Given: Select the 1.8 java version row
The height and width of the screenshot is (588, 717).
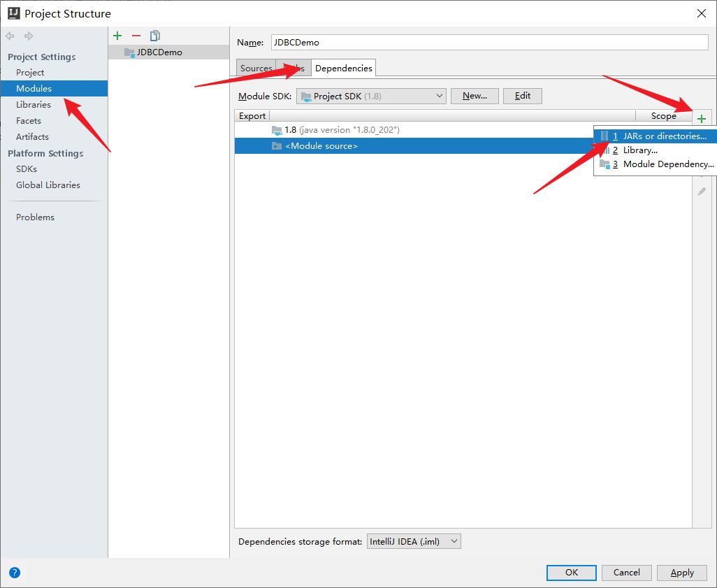Looking at the screenshot, I should 414,130.
